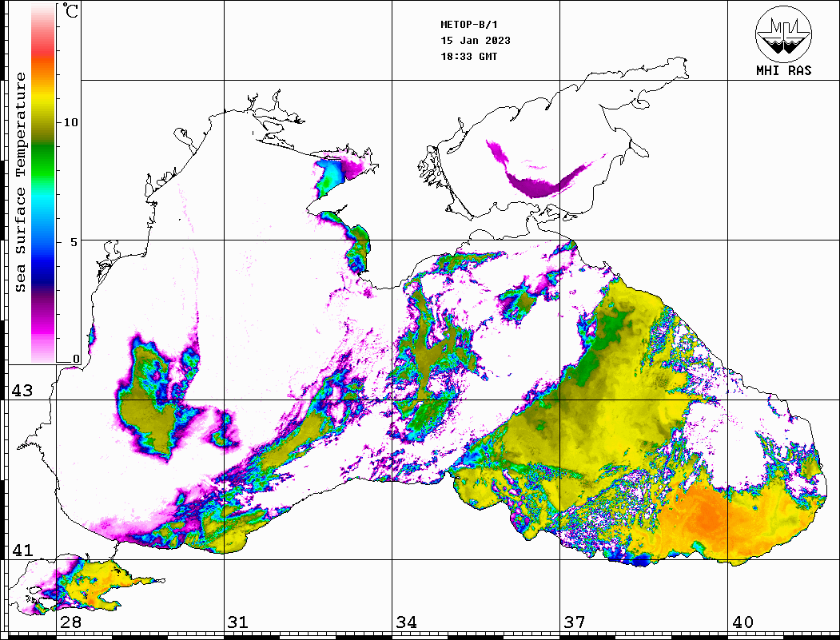Screen dimensions: 840x640
Task: Click the 'Sea Surface Temperature' vertical label
Action: click(20, 182)
